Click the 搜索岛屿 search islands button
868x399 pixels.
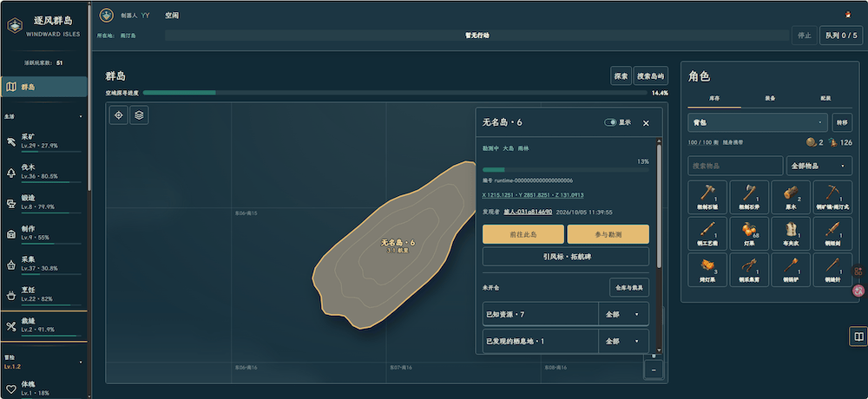[650, 76]
